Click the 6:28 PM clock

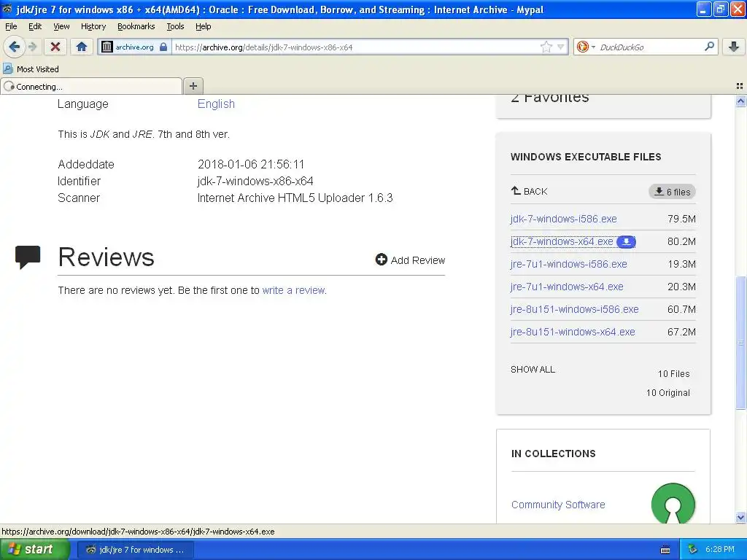pos(719,549)
